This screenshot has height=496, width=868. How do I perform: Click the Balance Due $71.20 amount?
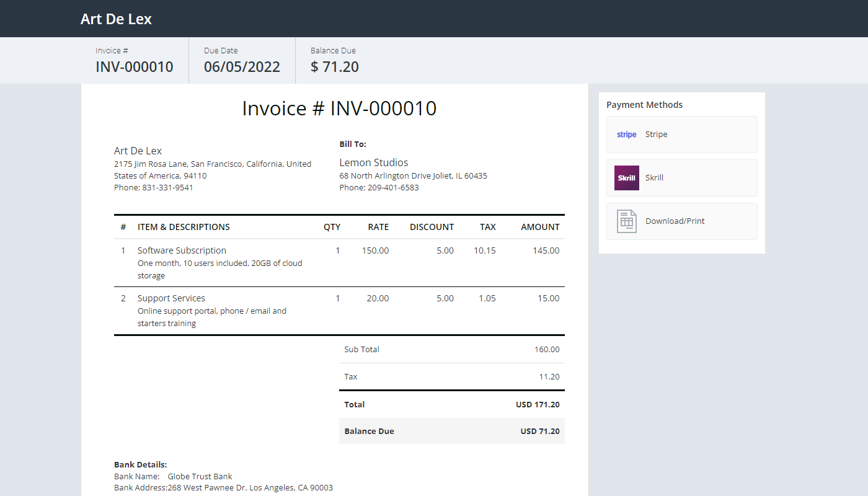tap(334, 66)
